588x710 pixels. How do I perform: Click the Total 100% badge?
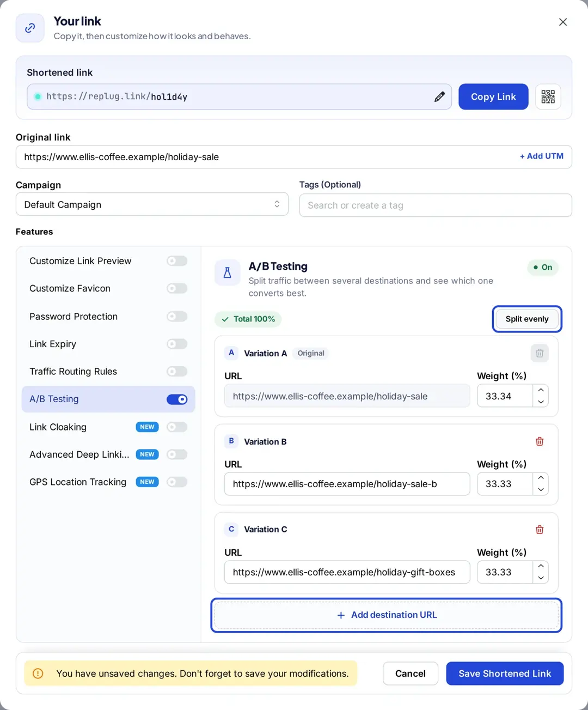coord(248,319)
